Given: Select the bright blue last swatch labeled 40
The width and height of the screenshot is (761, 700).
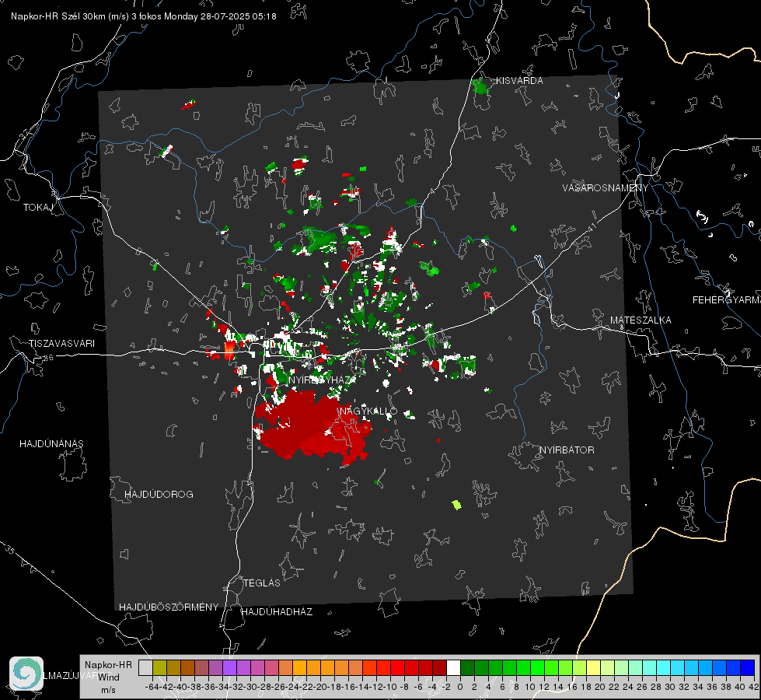Looking at the screenshot, I should tap(747, 667).
